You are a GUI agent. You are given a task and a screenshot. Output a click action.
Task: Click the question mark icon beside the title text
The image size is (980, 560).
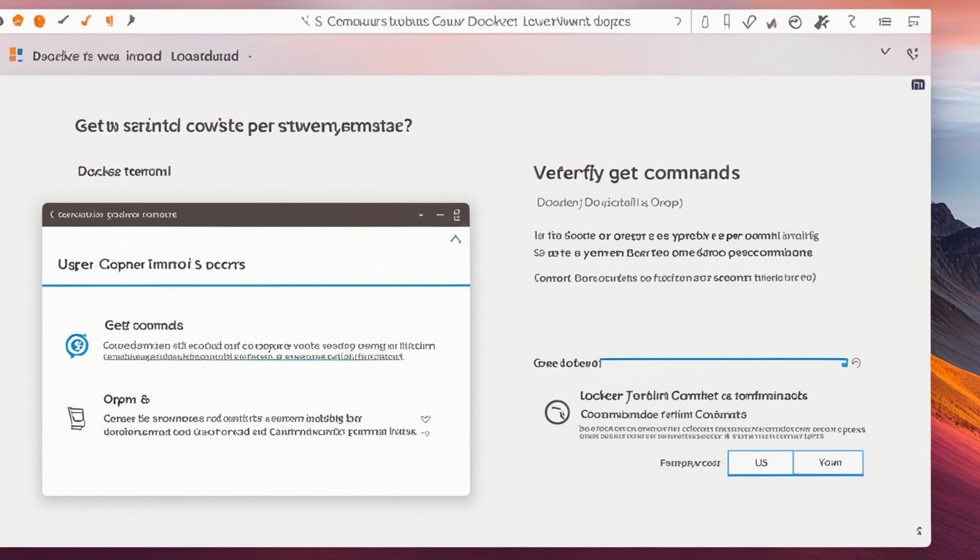[678, 22]
